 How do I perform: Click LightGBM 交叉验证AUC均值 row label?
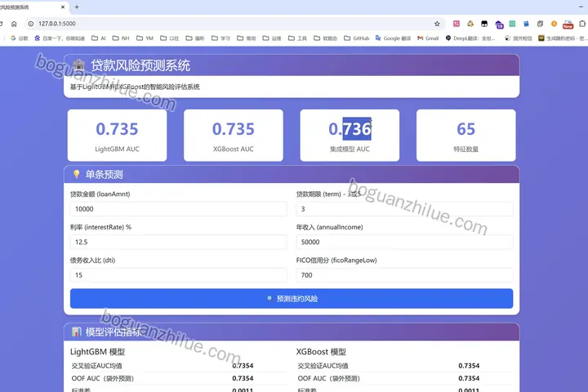coord(96,366)
